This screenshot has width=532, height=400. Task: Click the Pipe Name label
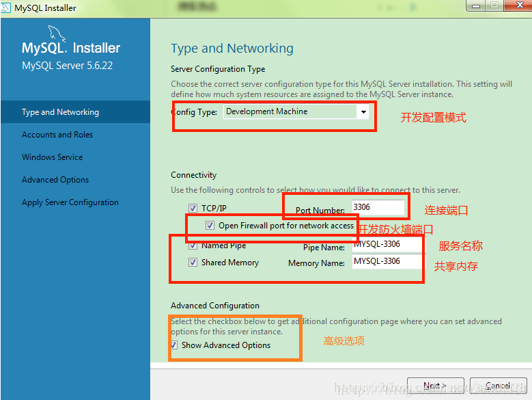(x=324, y=248)
